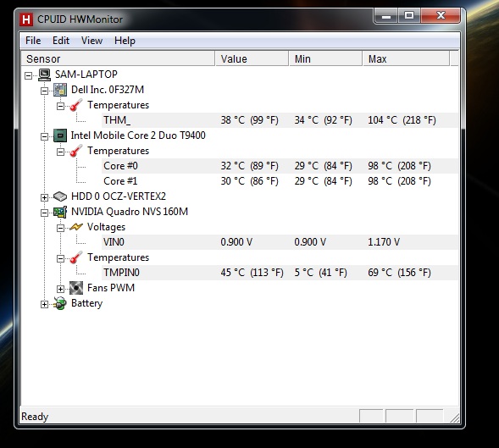499x448 pixels.
Task: Click VIN0 max value 1.170 V
Action: (x=384, y=242)
